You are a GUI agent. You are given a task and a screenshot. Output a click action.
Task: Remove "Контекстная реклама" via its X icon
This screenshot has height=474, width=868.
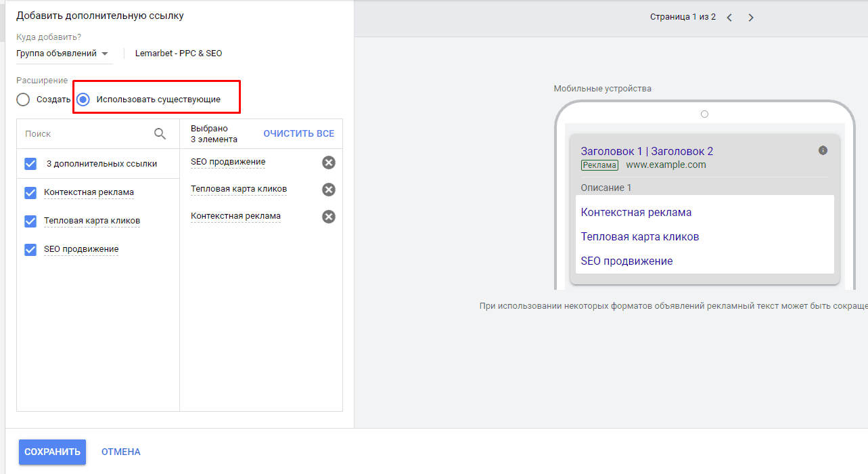click(x=329, y=216)
